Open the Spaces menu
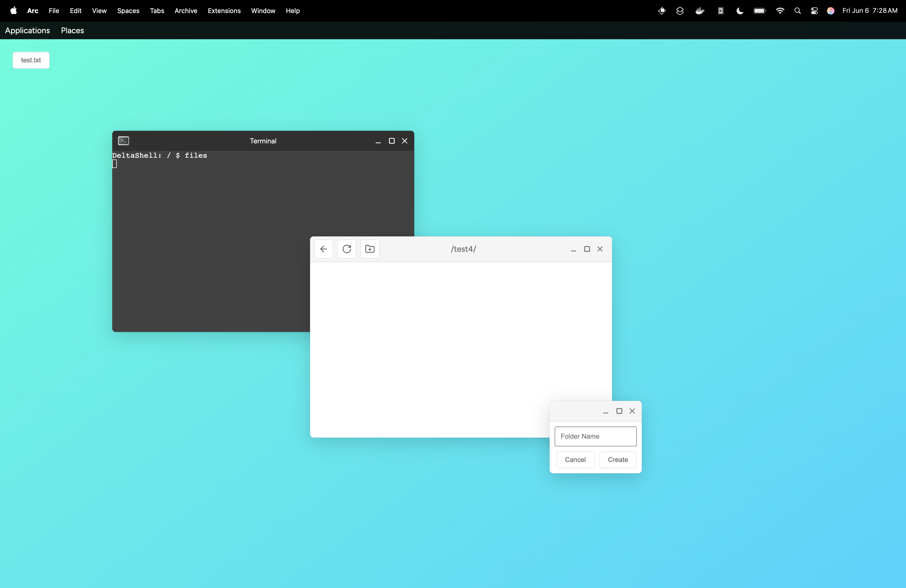 coord(128,11)
